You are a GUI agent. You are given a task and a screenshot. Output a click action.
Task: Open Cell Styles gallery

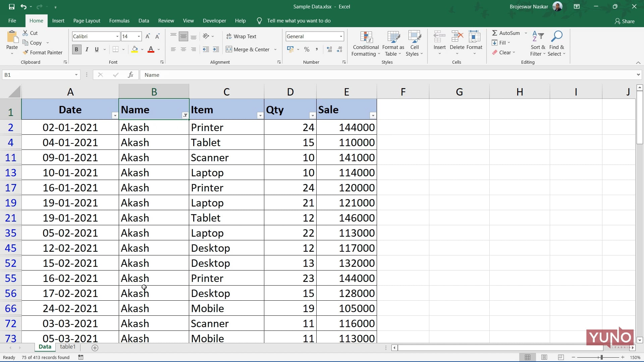point(414,44)
